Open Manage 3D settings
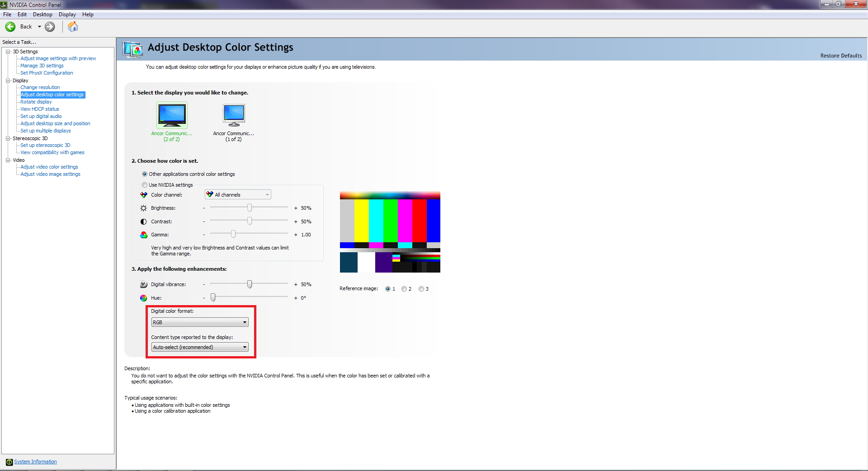The width and height of the screenshot is (868, 471). 42,66
